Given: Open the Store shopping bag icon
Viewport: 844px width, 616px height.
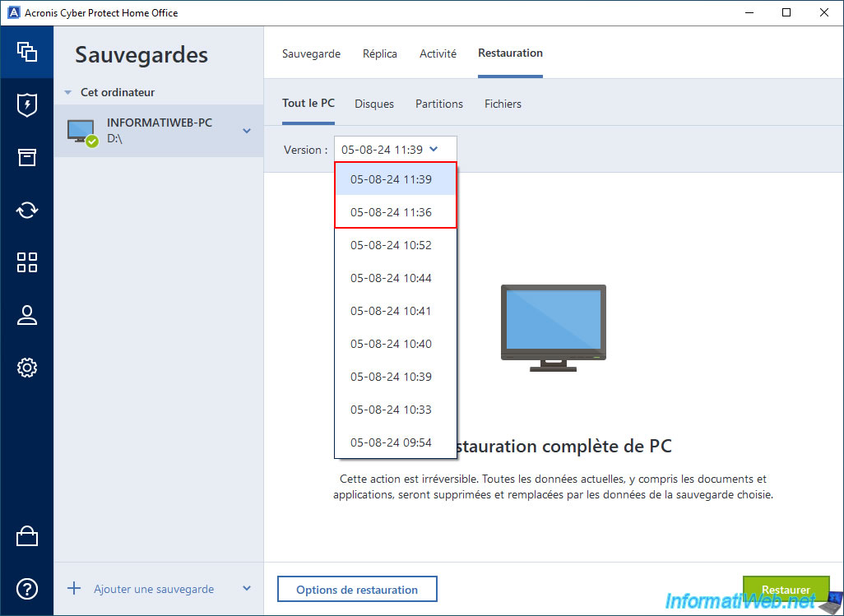Looking at the screenshot, I should tap(27, 536).
